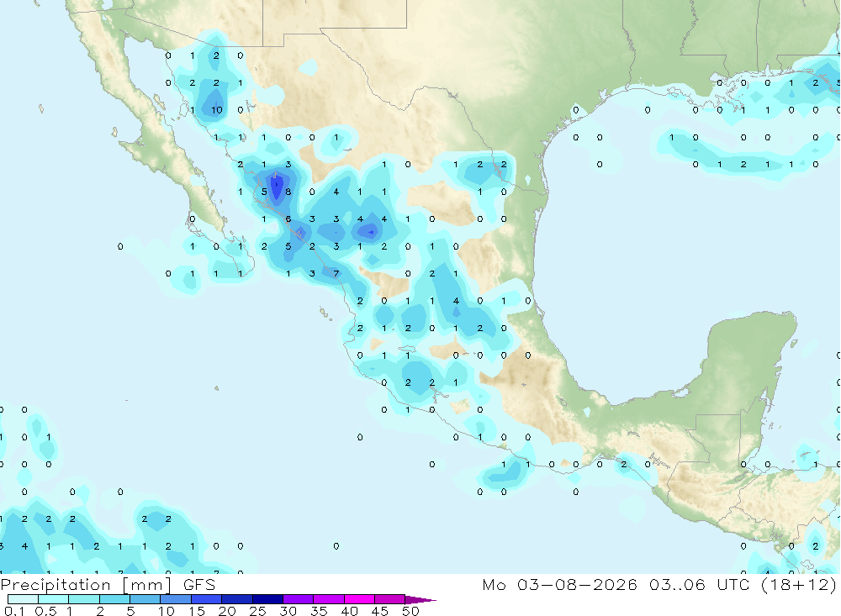Click the "30" legend scale label
The image size is (841, 616).
[x=288, y=611]
